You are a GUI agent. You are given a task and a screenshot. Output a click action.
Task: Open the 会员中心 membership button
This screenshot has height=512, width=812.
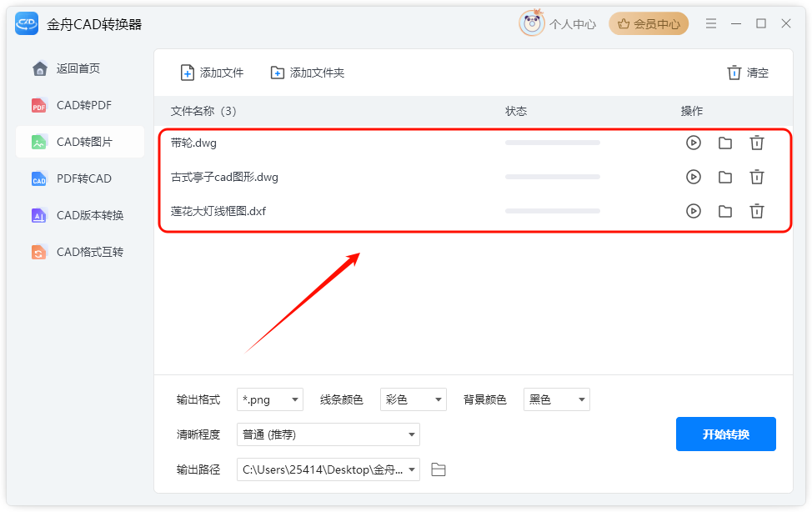[649, 24]
